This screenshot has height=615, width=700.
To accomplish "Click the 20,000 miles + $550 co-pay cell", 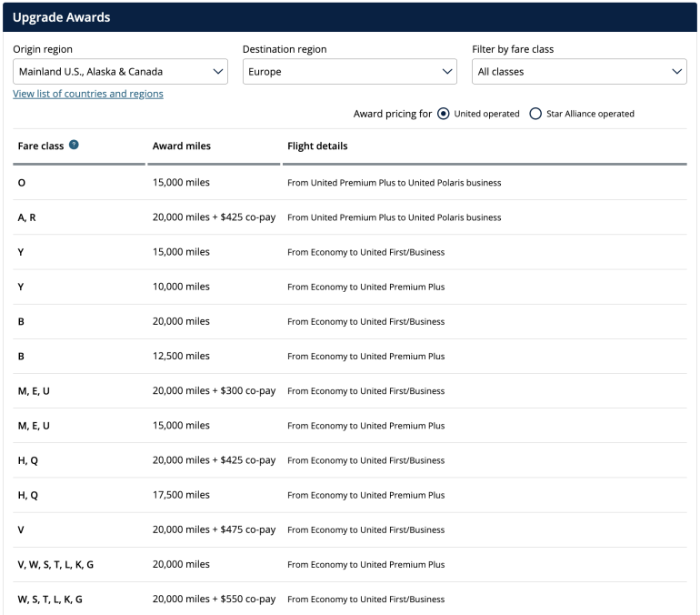I will click(214, 600).
